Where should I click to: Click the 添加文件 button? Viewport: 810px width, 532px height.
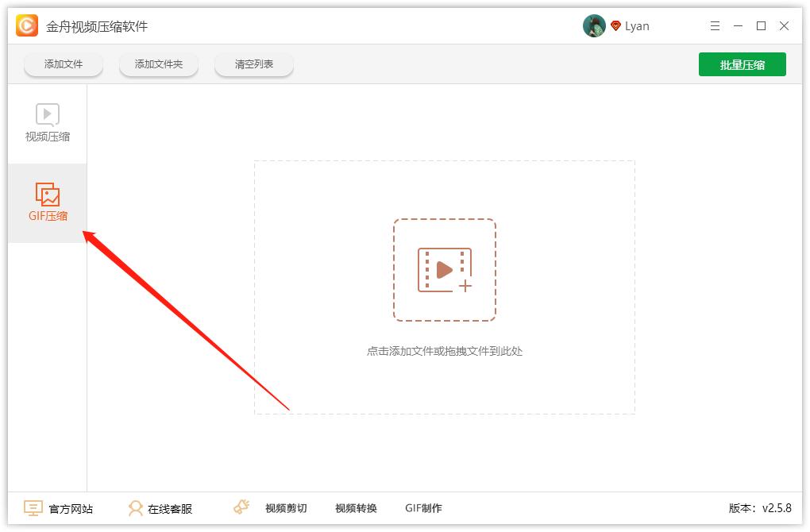[x=63, y=64]
